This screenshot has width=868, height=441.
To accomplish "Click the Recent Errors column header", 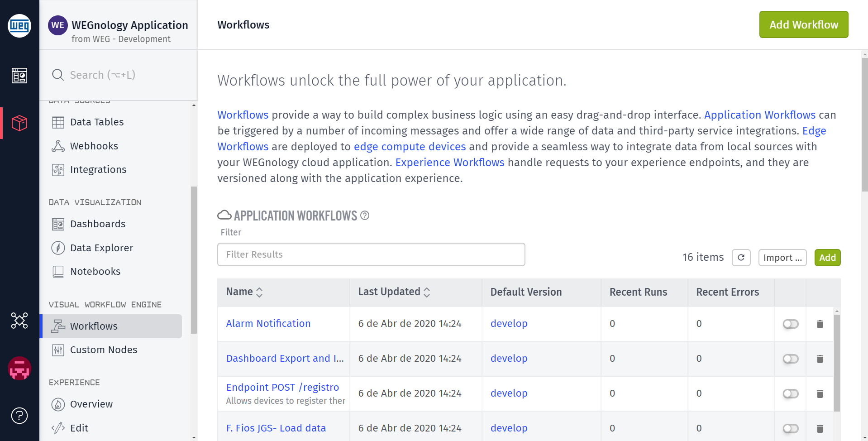I will [x=727, y=292].
